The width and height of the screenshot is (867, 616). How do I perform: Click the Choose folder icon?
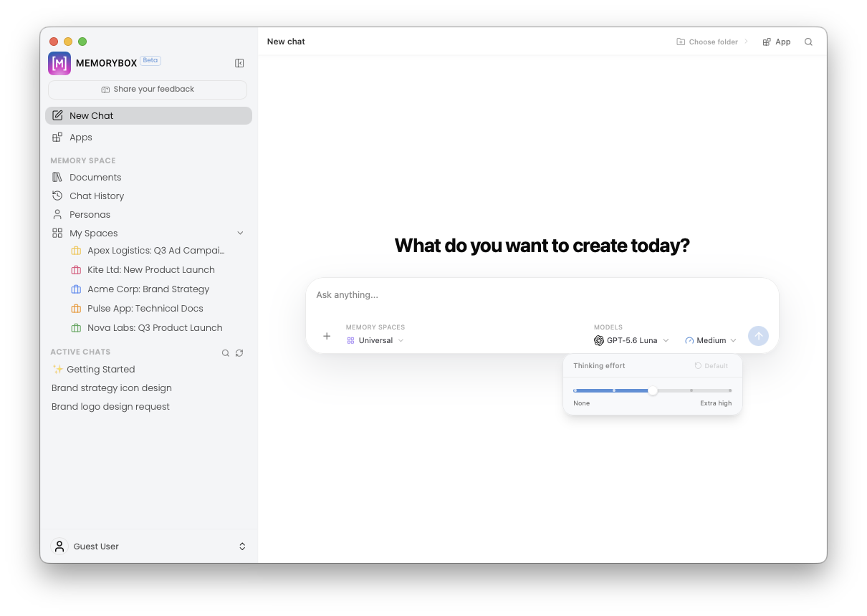coord(681,42)
